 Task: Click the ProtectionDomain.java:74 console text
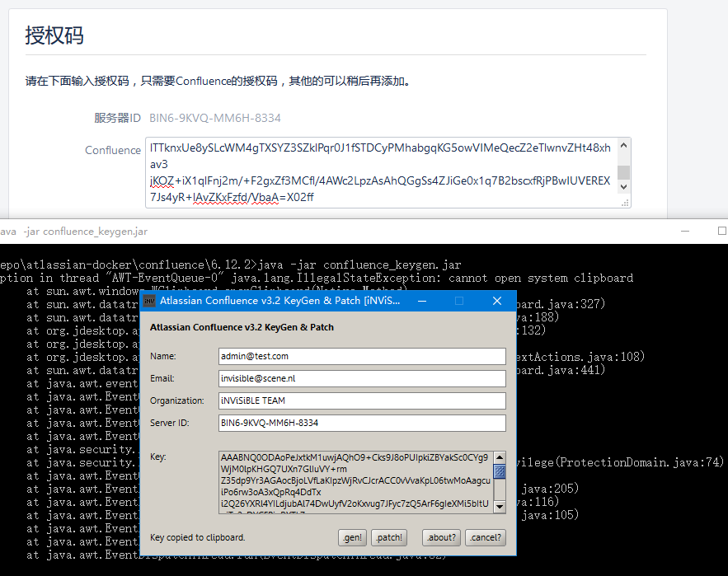tap(641, 462)
